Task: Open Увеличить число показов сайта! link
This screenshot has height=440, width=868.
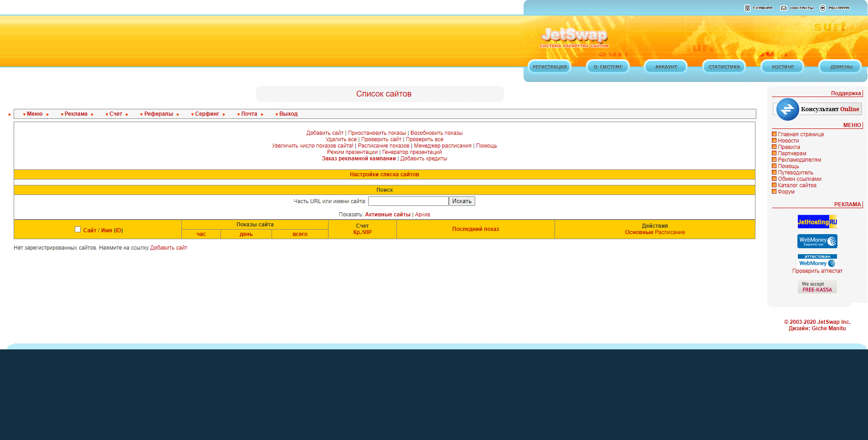Action: pos(313,146)
